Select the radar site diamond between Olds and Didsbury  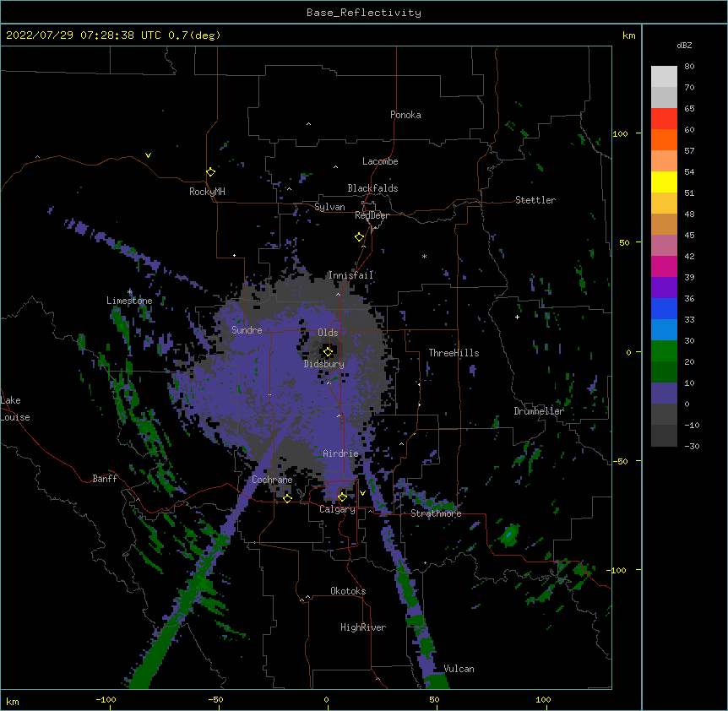point(328,352)
